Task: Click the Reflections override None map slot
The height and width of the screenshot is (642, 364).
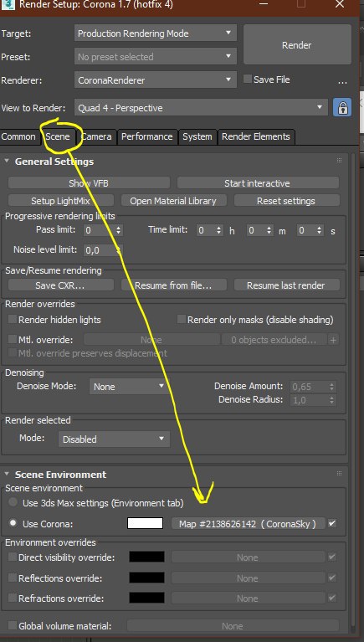Action: pyautogui.click(x=249, y=578)
